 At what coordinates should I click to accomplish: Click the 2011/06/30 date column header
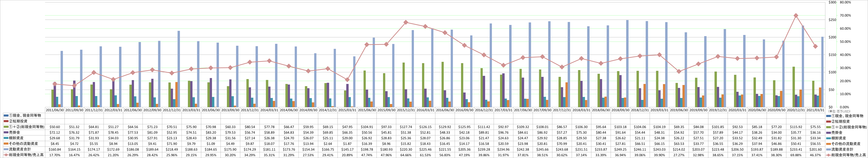(55, 110)
